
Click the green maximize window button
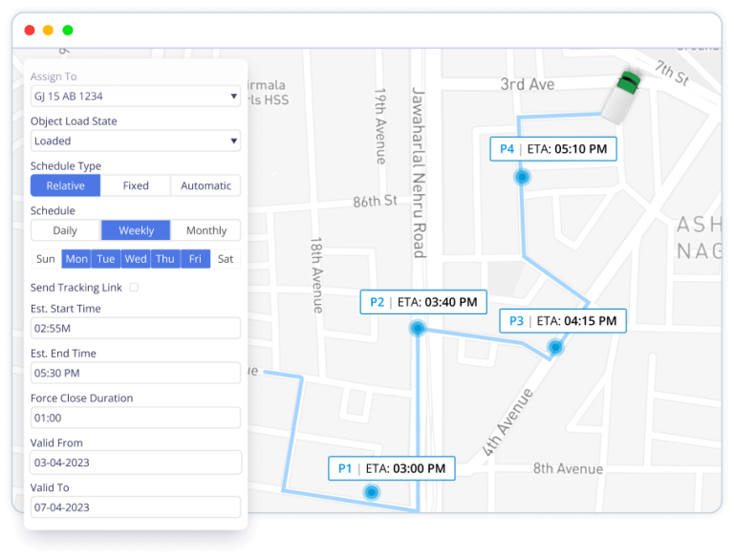coord(68,30)
